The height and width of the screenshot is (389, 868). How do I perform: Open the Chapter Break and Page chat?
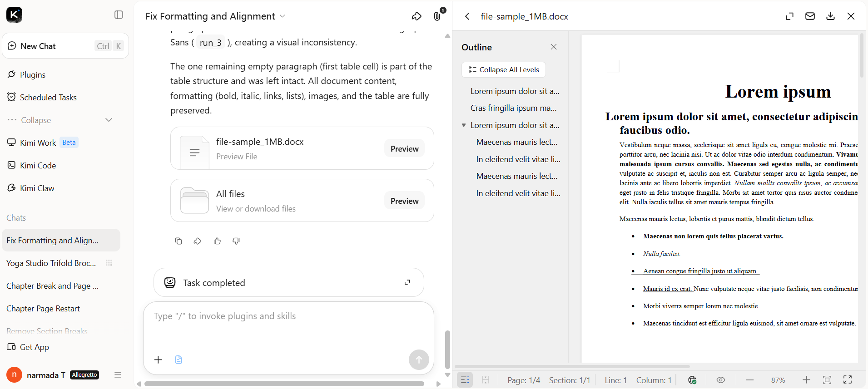pyautogui.click(x=52, y=286)
